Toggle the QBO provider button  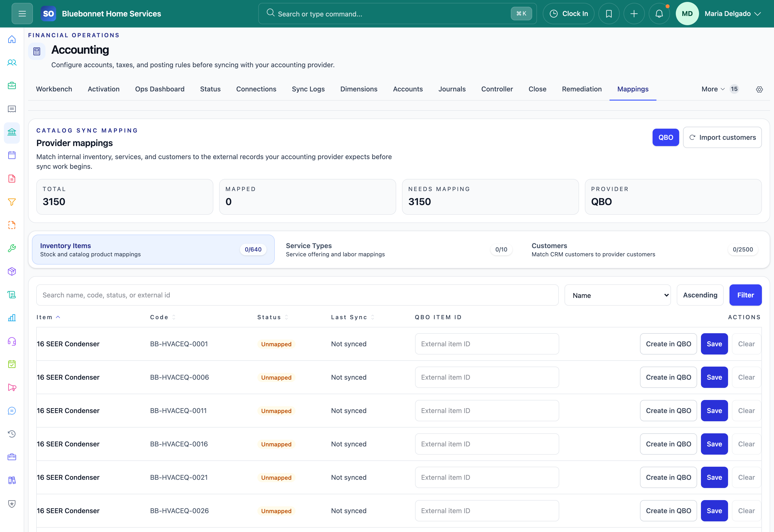pos(665,137)
